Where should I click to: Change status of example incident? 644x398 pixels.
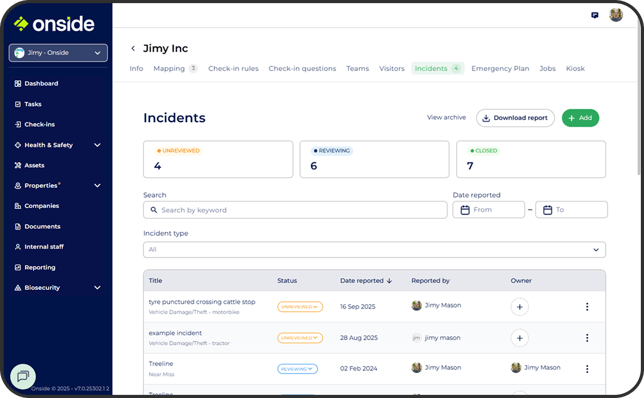pyautogui.click(x=300, y=338)
